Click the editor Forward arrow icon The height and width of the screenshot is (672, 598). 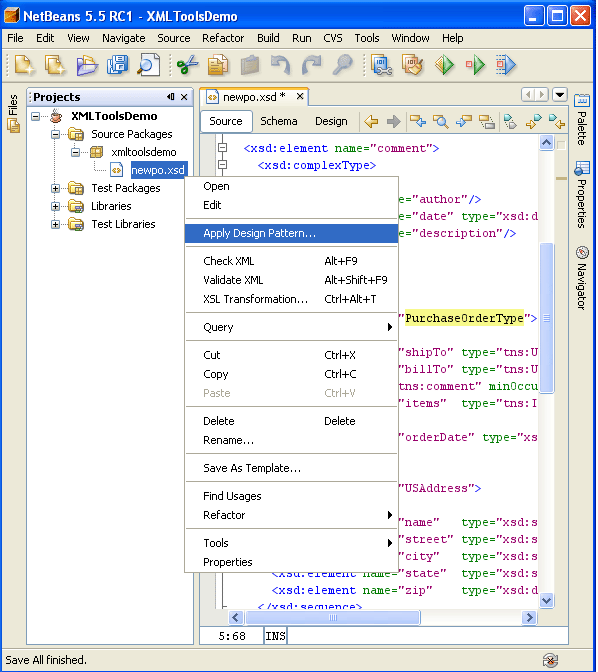pos(393,122)
